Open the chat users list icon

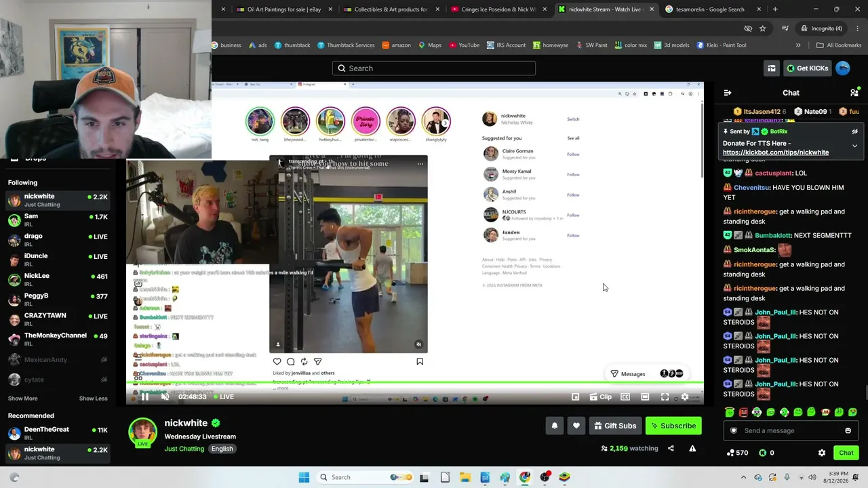854,93
